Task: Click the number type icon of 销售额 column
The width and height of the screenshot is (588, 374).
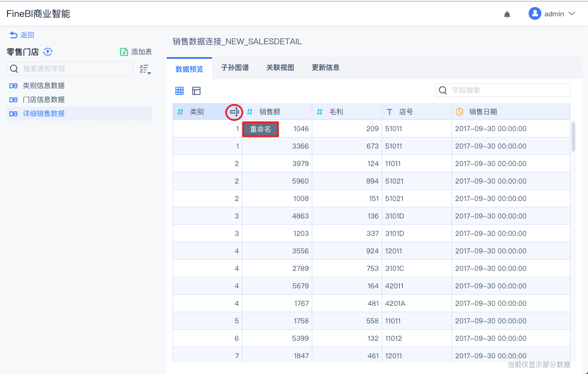Action: 250,112
